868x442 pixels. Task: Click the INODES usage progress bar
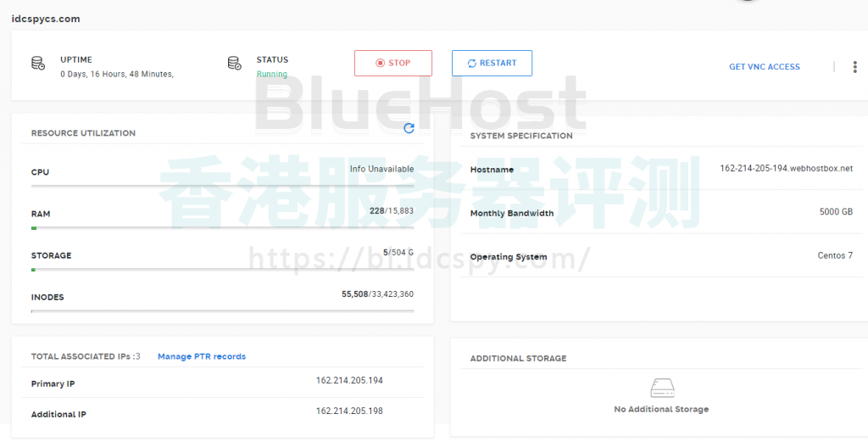pyautogui.click(x=223, y=311)
